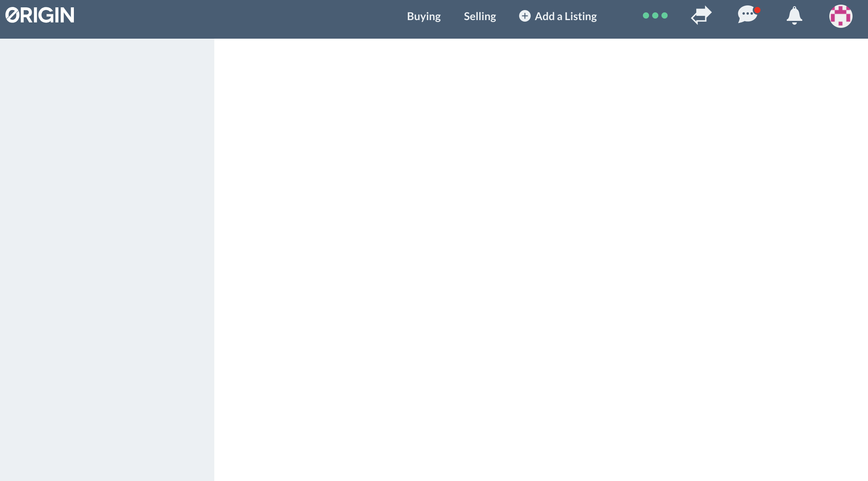Image resolution: width=868 pixels, height=481 pixels.
Task: Toggle the transactions panel with arrows icon
Action: pyautogui.click(x=701, y=16)
